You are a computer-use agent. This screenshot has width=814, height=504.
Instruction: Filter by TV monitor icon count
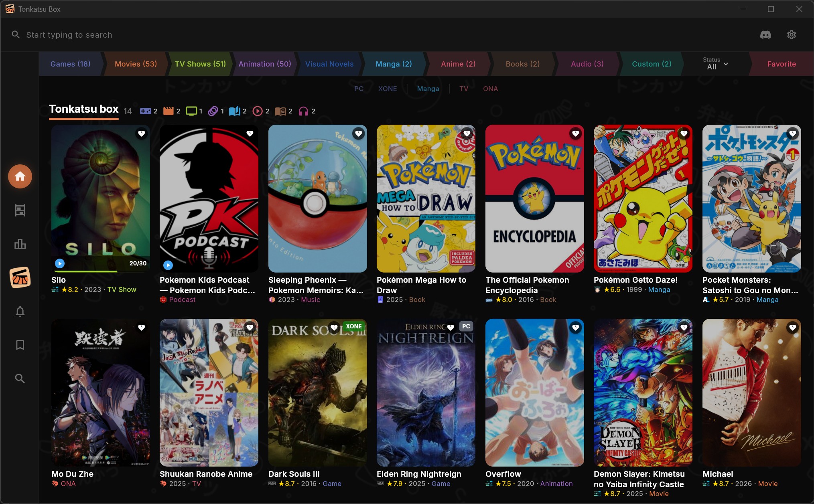tap(194, 111)
